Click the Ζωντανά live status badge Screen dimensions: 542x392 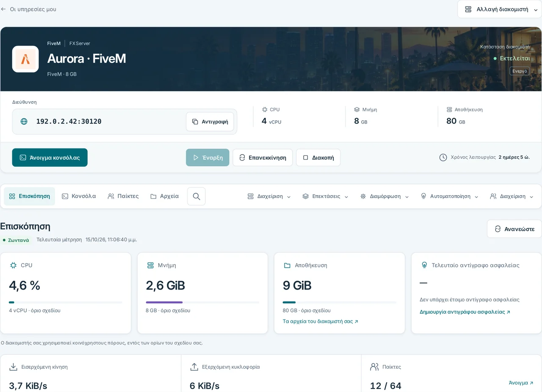16,240
